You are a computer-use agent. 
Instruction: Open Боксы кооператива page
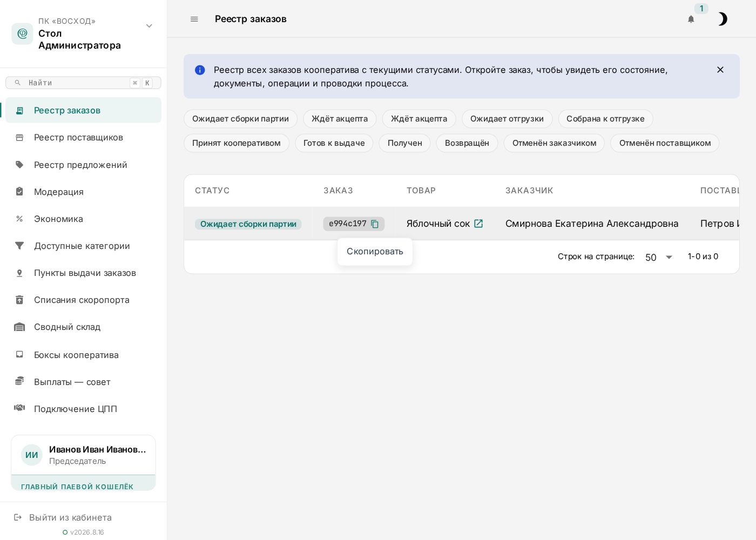(83, 355)
